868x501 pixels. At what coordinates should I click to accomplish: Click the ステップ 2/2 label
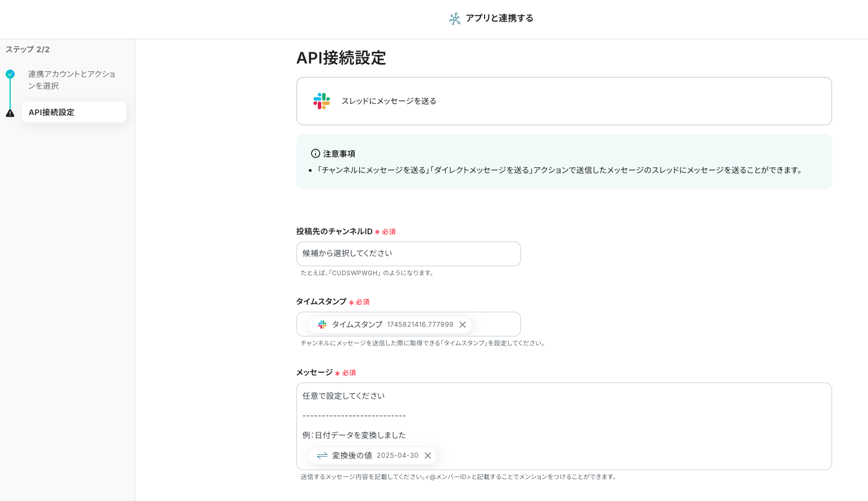28,49
